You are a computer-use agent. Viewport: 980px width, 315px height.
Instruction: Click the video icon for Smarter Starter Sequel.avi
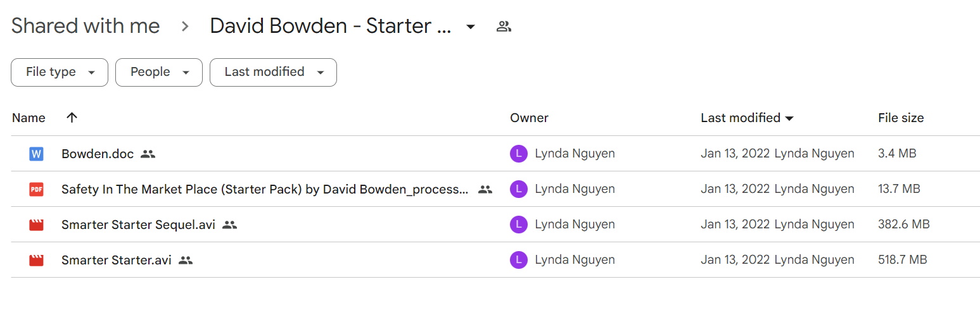point(36,225)
